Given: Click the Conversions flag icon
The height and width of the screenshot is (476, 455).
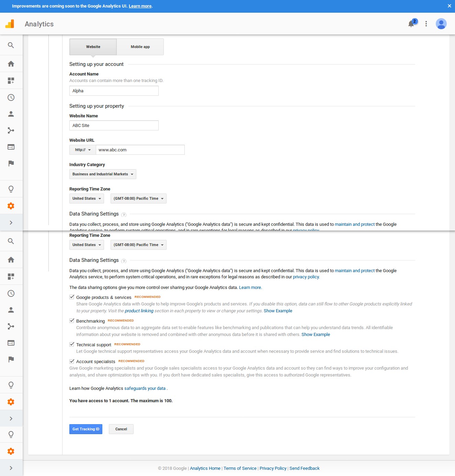Looking at the screenshot, I should 11,163.
